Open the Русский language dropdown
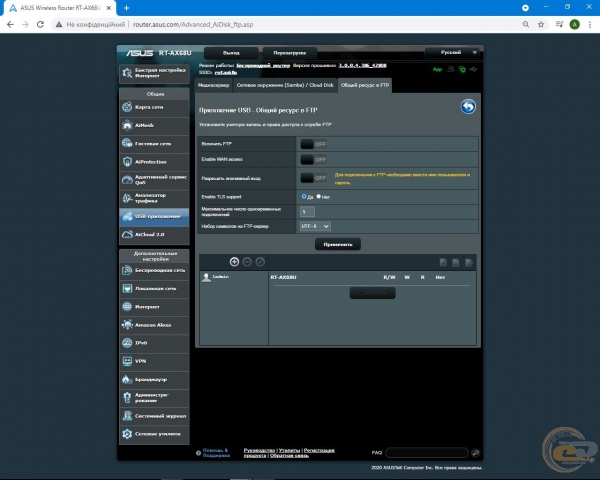Screen dimensions: 600x480 coord(452,52)
